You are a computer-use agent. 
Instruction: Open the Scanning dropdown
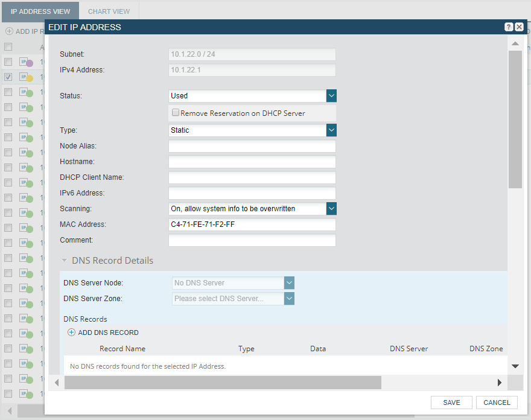click(x=331, y=209)
